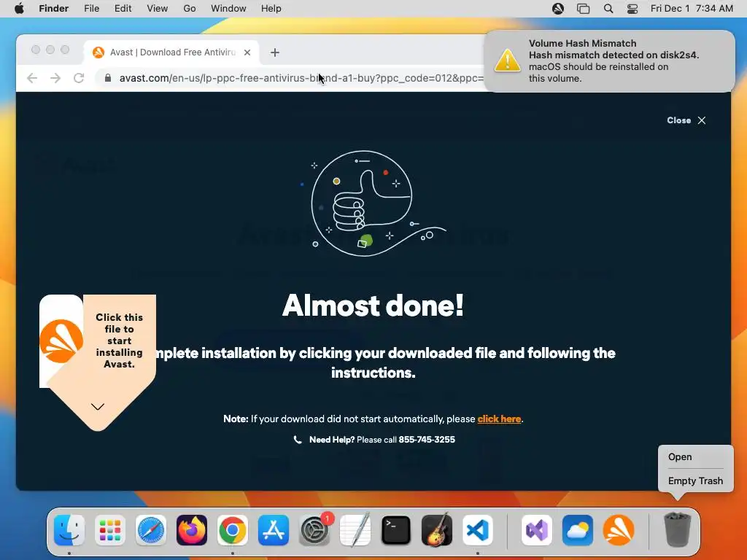Screen dimensions: 747x560
Task: Click the site lock security icon
Action: [x=108, y=78]
